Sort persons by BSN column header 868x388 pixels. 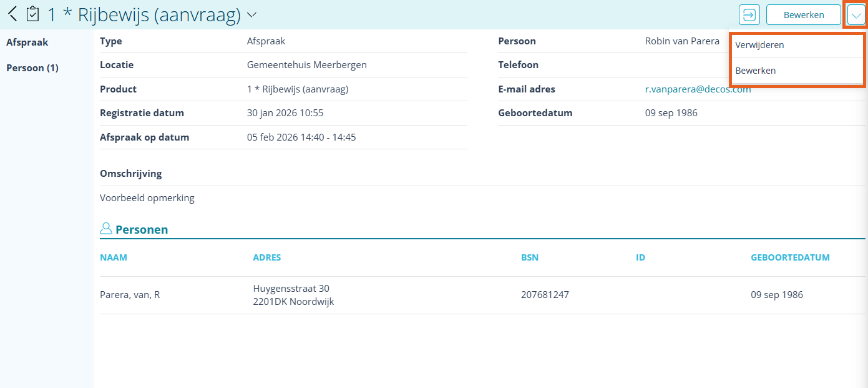(530, 257)
